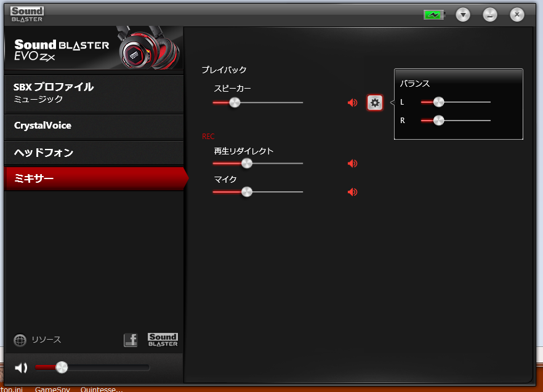
Task: Click the Sound Blaster EVO ZX headset banner
Action: tap(94, 48)
